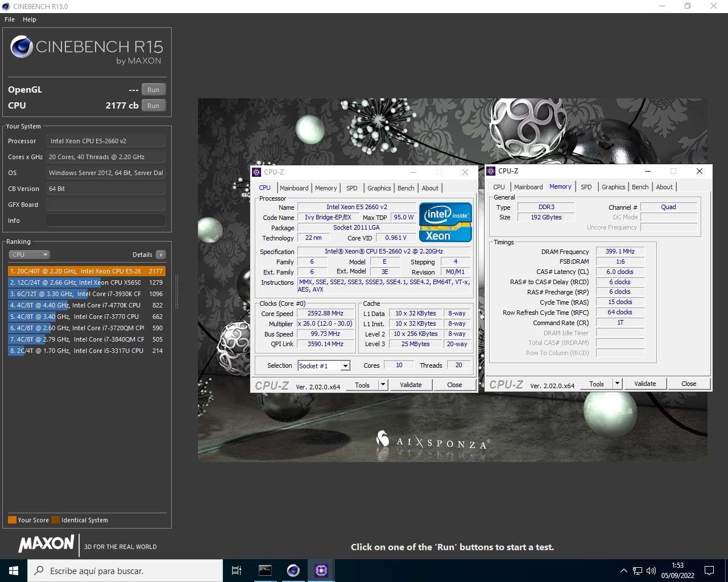This screenshot has width=728, height=582.
Task: Switch to Graphics tab in right CPU-Z window
Action: click(x=614, y=187)
